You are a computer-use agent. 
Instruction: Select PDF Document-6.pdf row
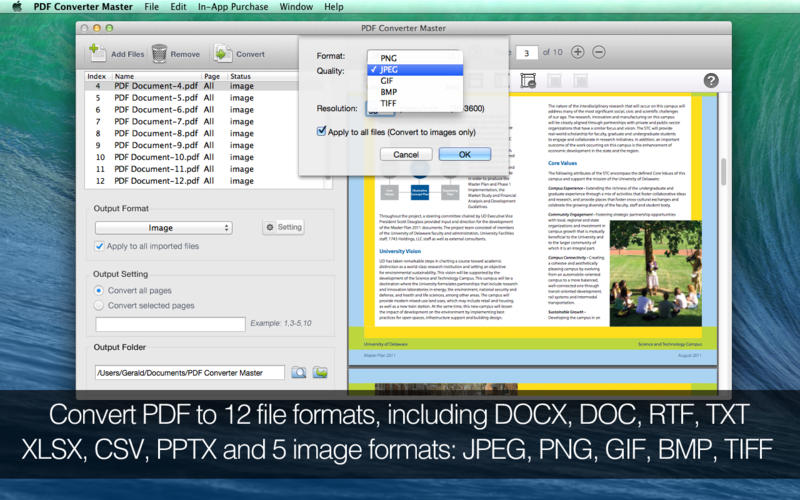[191, 109]
